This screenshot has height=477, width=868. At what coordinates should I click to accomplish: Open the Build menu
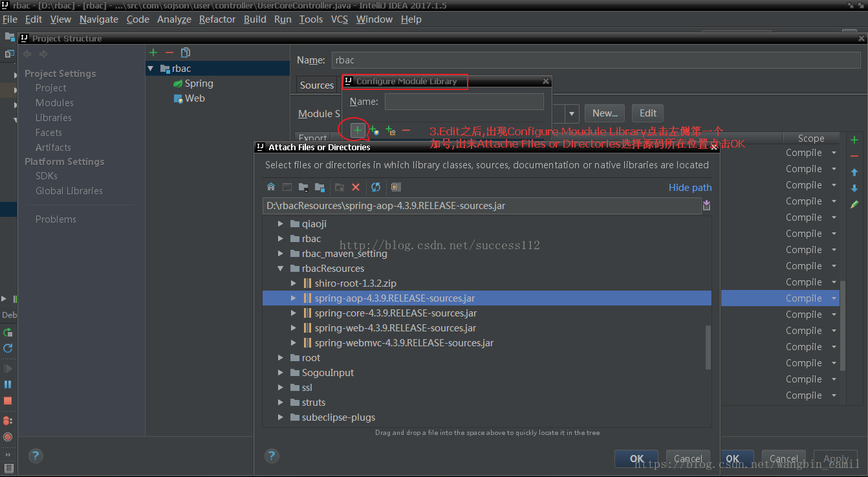pos(255,19)
